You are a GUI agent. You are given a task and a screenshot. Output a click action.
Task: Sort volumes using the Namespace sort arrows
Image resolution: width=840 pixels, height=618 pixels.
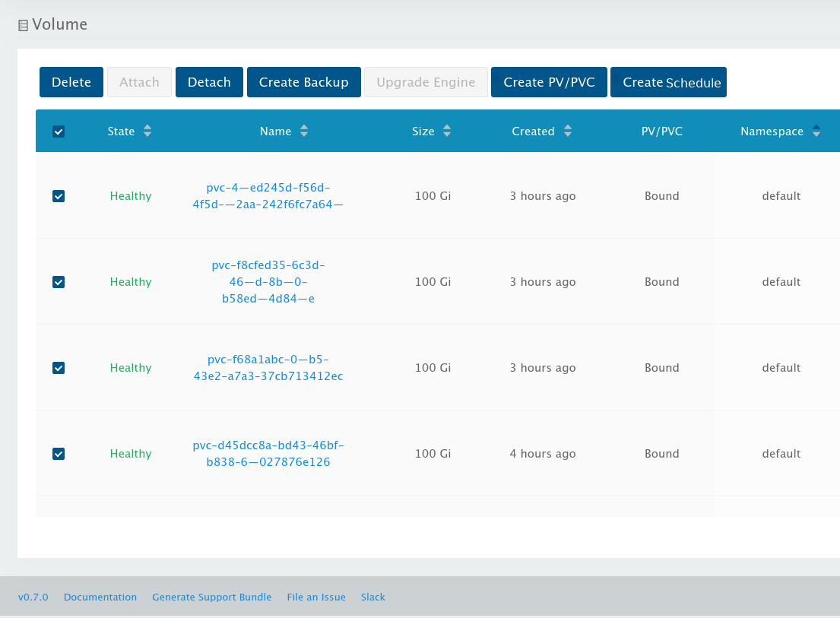pos(816,131)
